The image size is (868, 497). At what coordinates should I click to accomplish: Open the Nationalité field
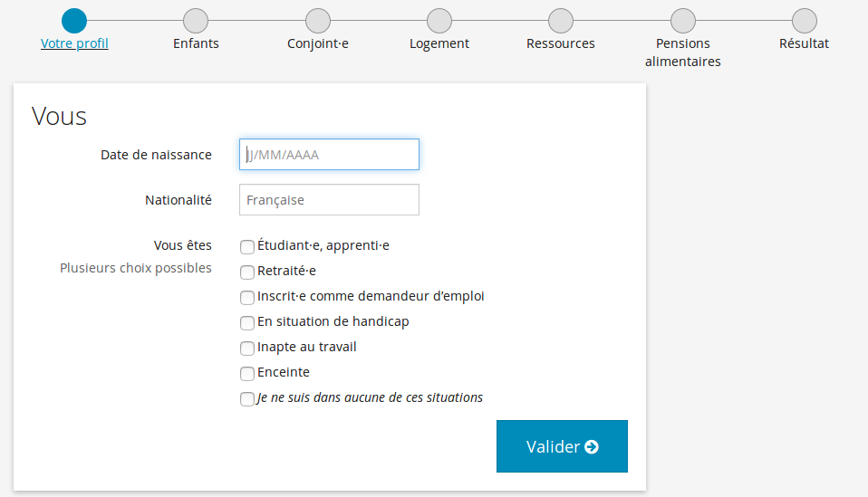coord(329,200)
